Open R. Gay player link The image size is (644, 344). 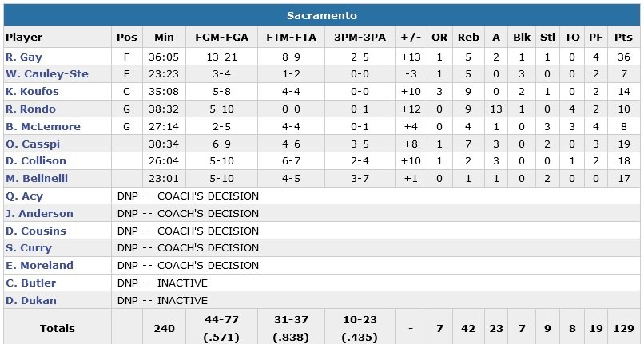22,57
